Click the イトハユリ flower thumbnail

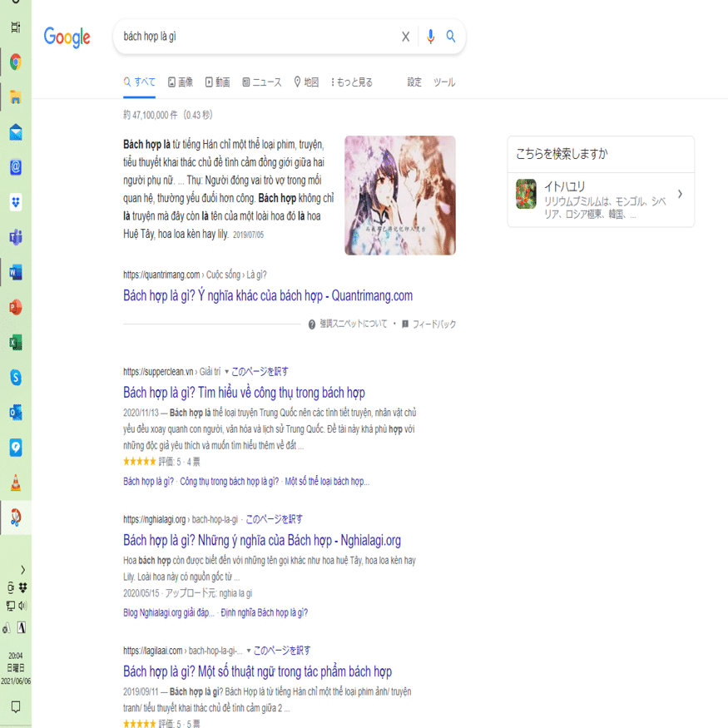[526, 194]
